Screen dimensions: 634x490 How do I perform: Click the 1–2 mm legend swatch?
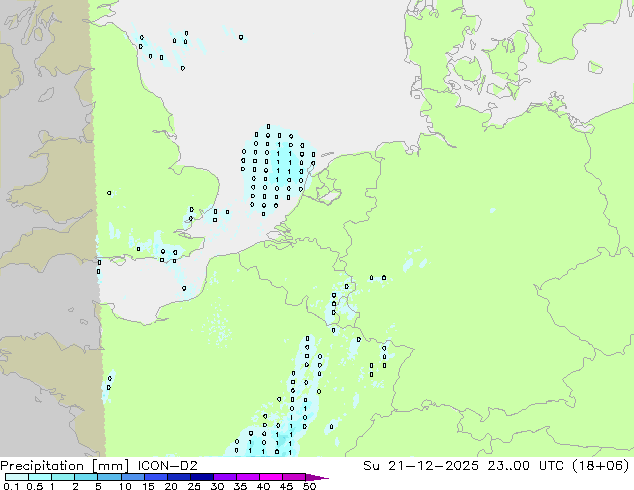63,477
